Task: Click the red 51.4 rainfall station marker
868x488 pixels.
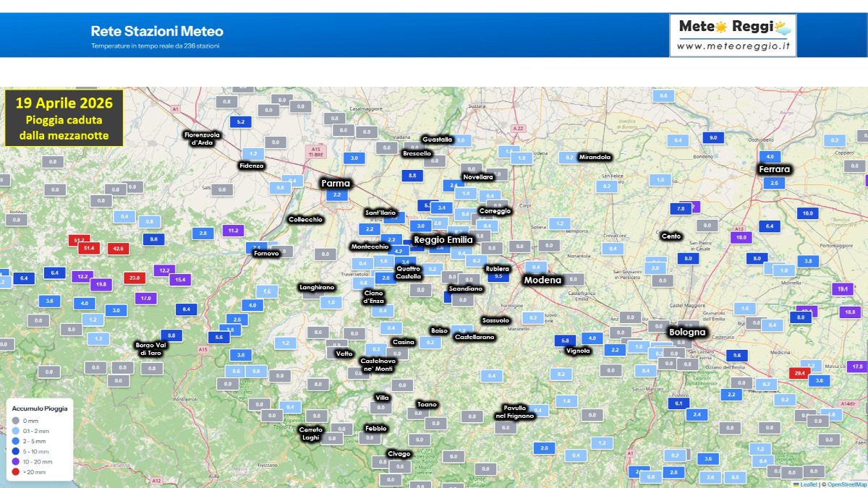Action: coord(90,248)
